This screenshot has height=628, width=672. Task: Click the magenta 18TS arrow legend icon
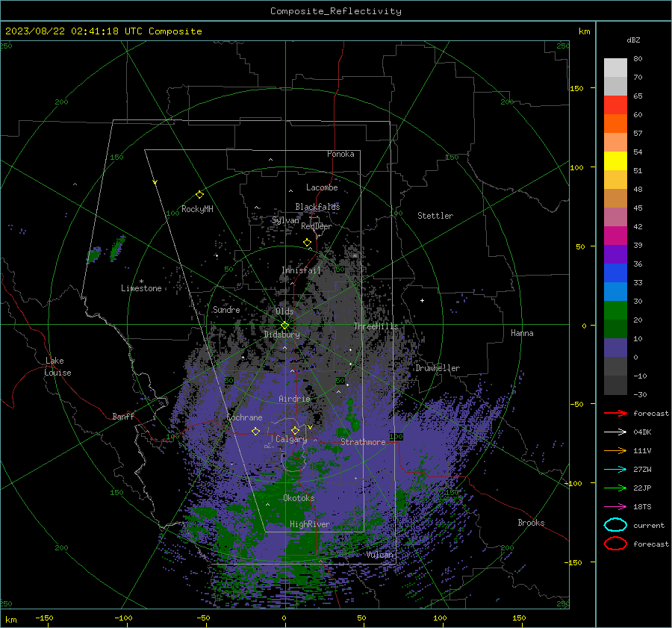click(x=615, y=507)
